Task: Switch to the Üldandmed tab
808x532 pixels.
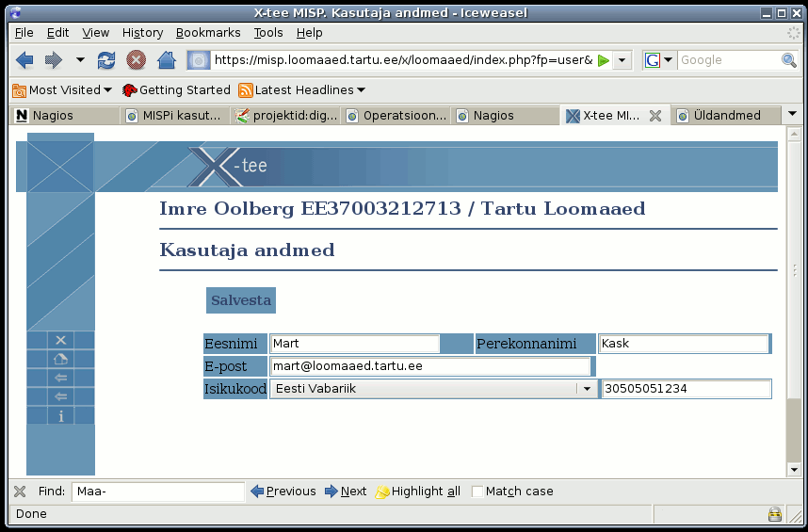Action: (727, 116)
